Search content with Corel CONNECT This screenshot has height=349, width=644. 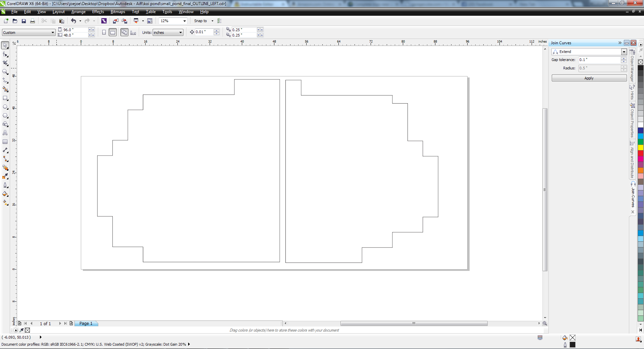tap(104, 21)
